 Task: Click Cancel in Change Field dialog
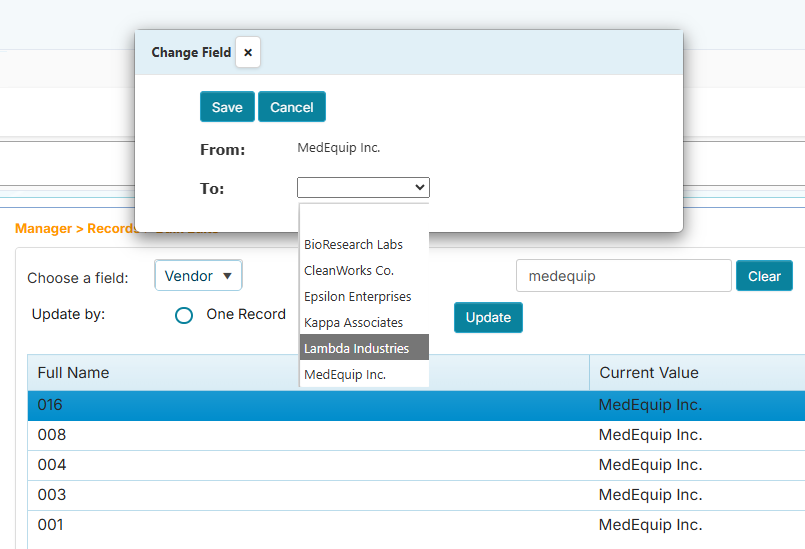click(x=292, y=107)
